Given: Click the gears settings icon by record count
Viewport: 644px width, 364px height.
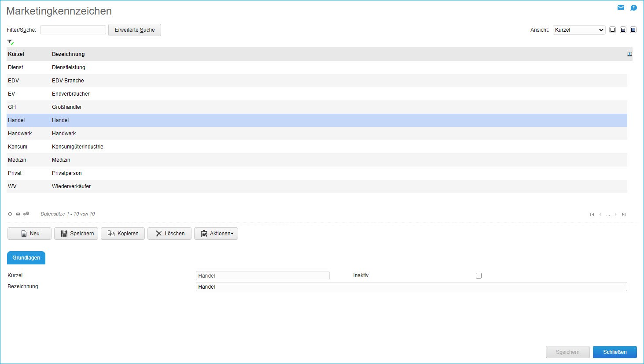Looking at the screenshot, I should coord(26,214).
